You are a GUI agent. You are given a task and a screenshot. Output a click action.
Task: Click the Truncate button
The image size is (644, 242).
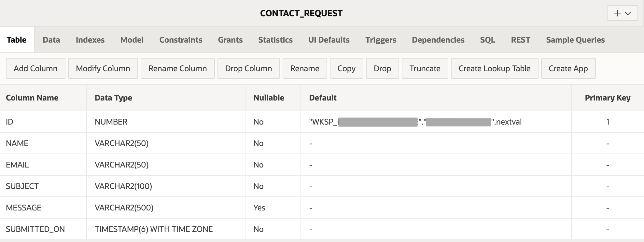coord(425,68)
